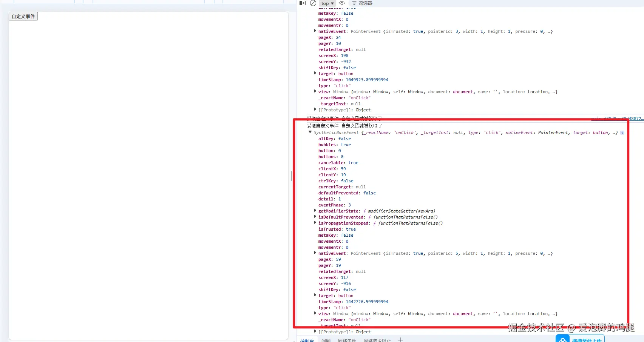Focus the 筛选器 filter input field
The image size is (644, 342).
pyautogui.click(x=365, y=3)
